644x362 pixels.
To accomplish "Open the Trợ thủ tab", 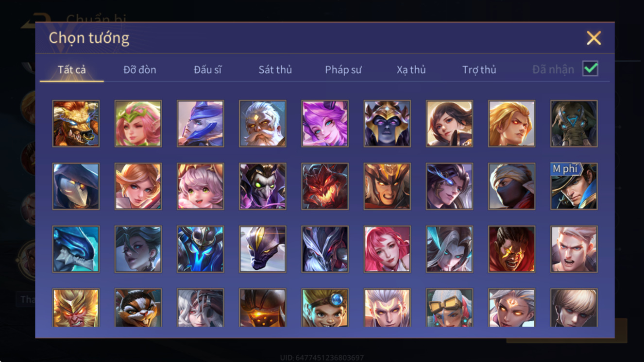I will [479, 70].
